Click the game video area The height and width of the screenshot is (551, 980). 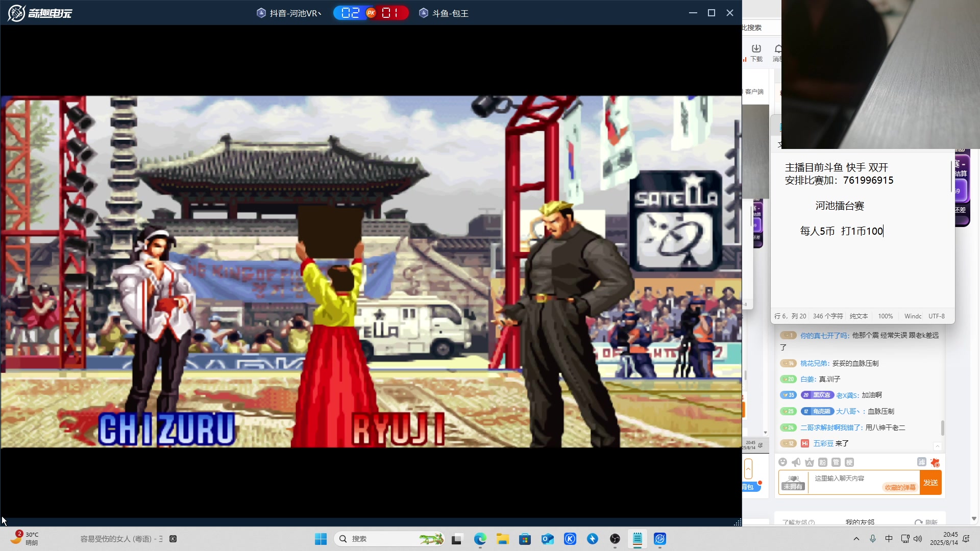[x=371, y=271]
